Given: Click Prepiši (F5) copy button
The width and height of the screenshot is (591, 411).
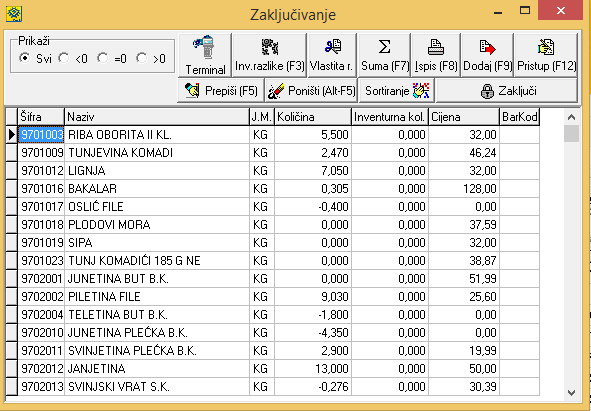Looking at the screenshot, I should (220, 90).
